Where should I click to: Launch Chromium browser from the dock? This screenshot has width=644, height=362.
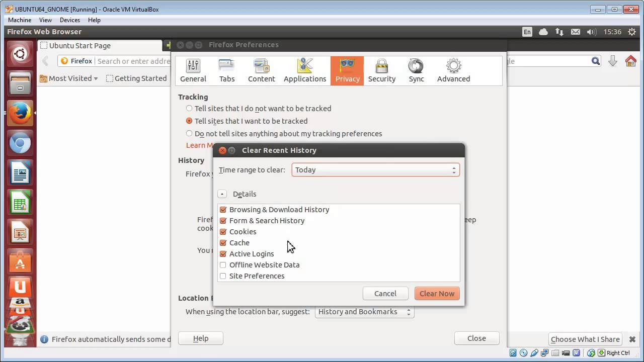[x=20, y=144]
